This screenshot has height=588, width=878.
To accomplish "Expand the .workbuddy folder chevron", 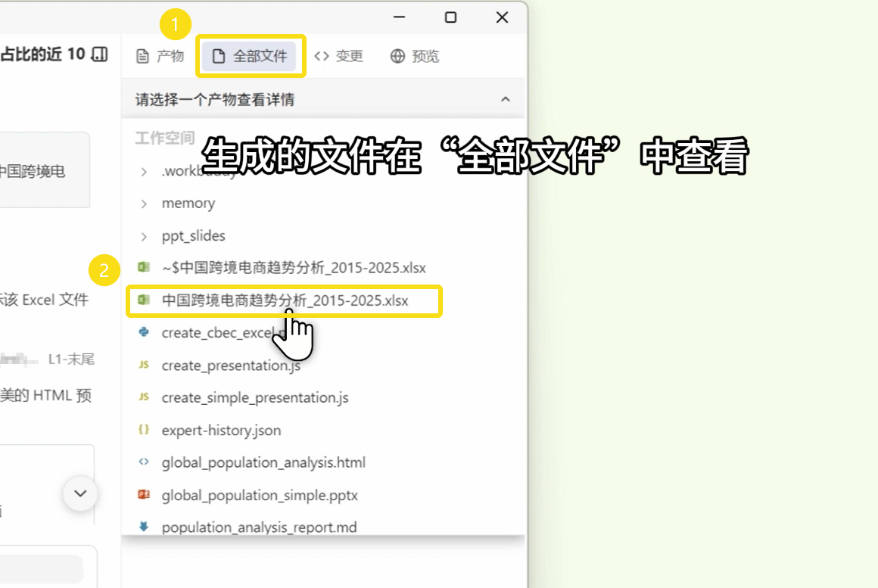I will (144, 172).
